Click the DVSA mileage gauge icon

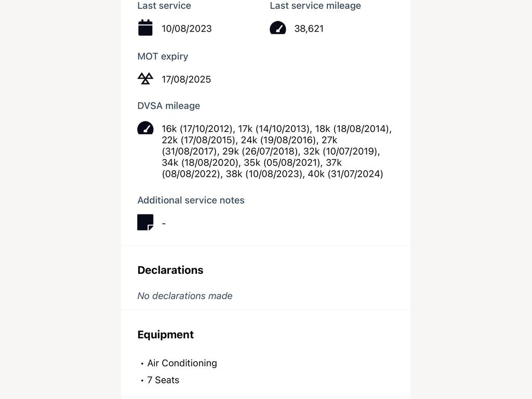145,128
